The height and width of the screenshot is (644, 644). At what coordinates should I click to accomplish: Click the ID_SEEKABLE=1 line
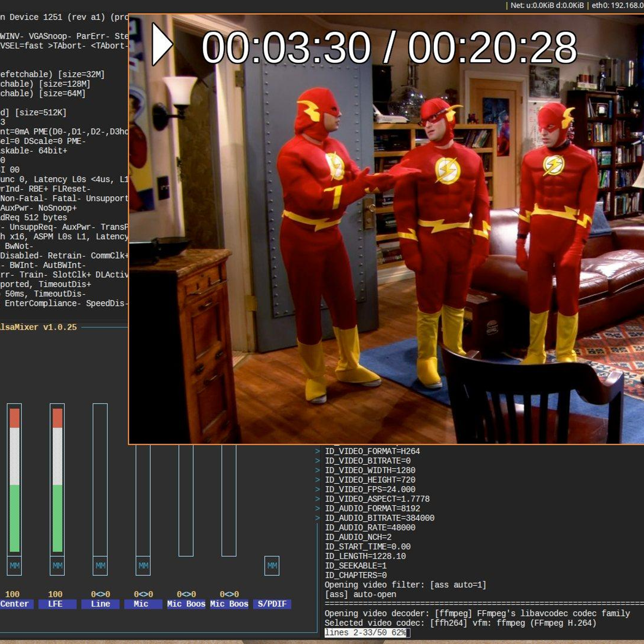click(356, 566)
